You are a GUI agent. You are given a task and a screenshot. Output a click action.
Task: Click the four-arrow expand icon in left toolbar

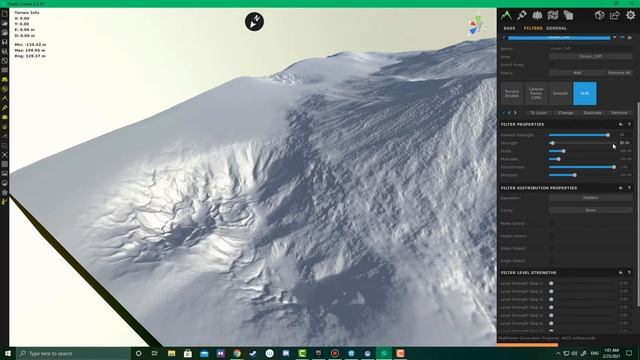click(x=4, y=155)
